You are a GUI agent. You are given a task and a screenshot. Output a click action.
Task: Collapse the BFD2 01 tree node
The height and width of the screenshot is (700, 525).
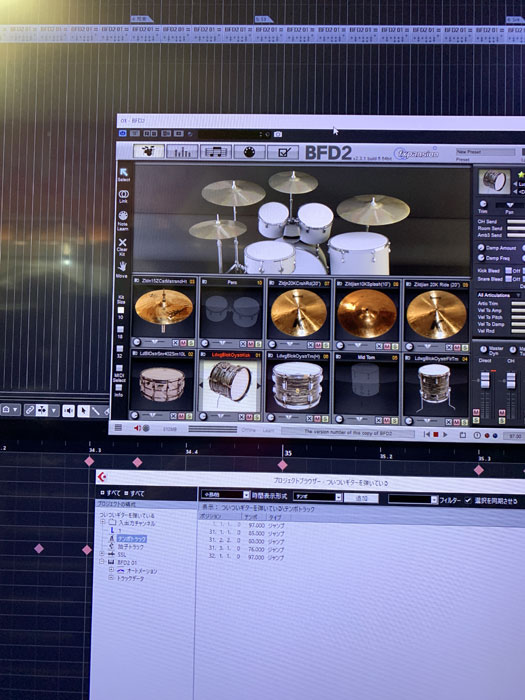[102, 562]
